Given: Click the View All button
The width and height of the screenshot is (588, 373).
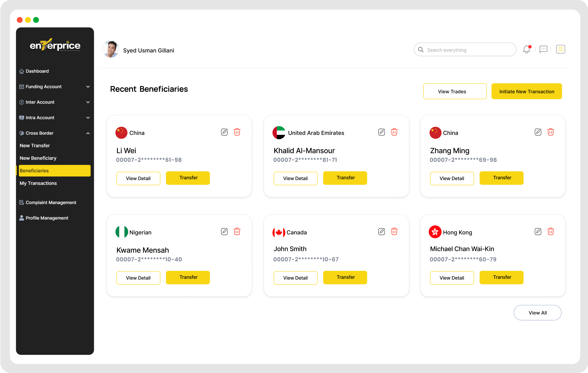Looking at the screenshot, I should (537, 313).
